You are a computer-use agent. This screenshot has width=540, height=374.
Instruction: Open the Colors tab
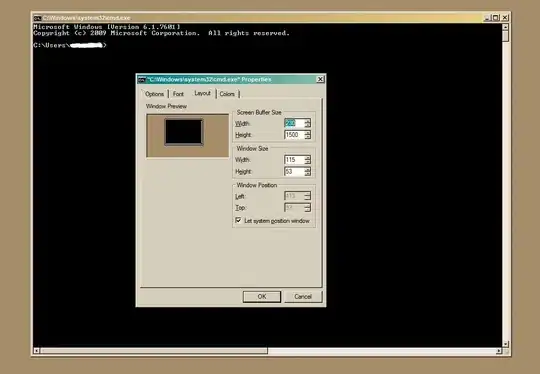click(x=227, y=94)
